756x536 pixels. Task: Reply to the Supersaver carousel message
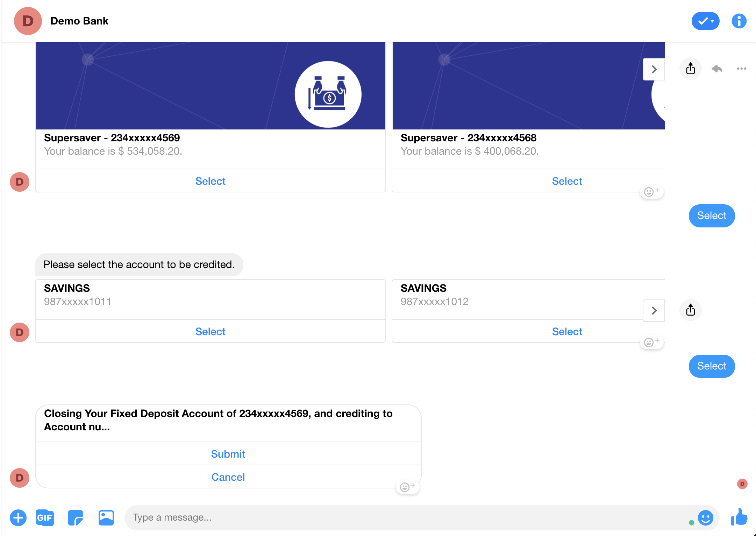pos(717,69)
